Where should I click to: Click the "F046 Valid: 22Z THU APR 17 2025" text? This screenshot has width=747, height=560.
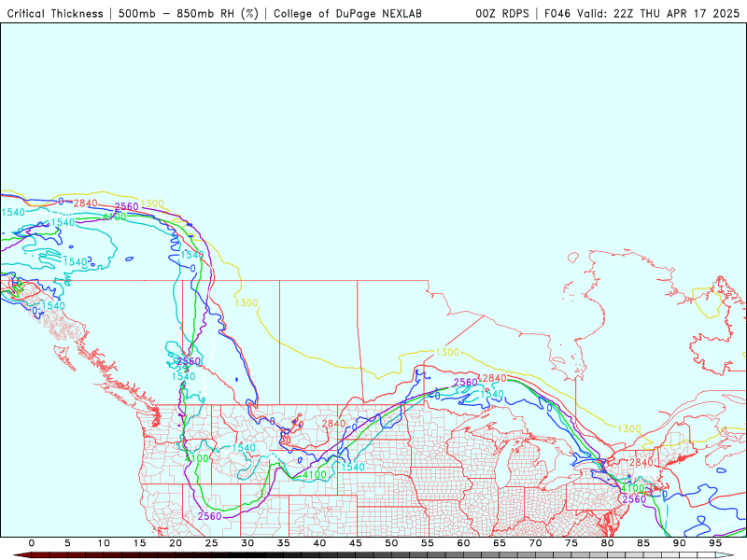coord(641,13)
